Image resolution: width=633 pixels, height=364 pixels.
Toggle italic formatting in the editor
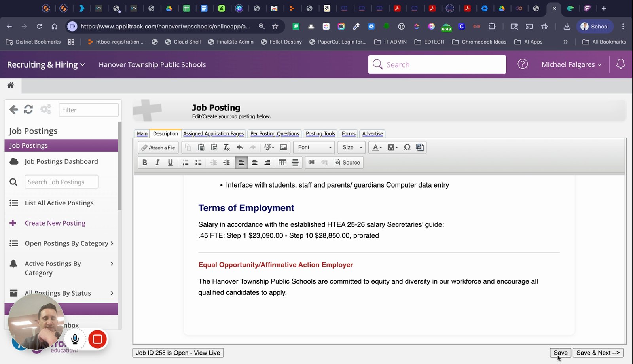click(157, 163)
